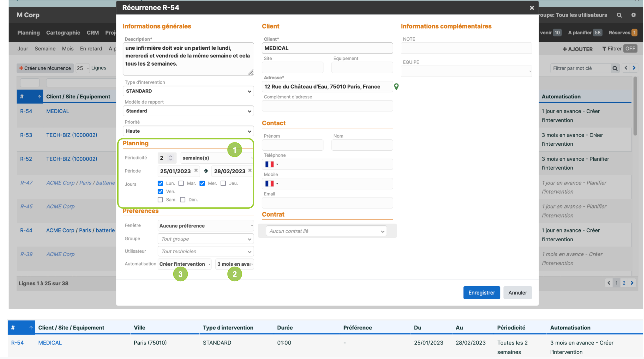Click the periodicity number stepper arrows

point(170,158)
